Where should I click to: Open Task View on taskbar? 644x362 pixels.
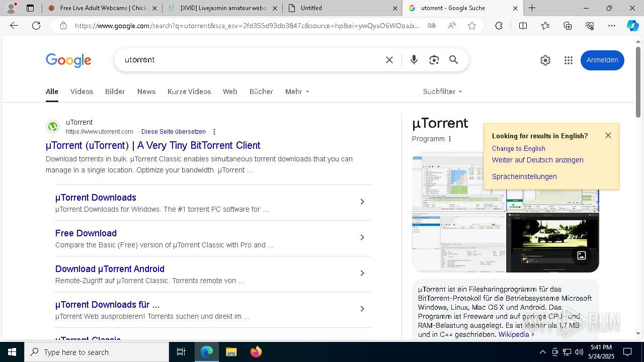click(x=181, y=352)
